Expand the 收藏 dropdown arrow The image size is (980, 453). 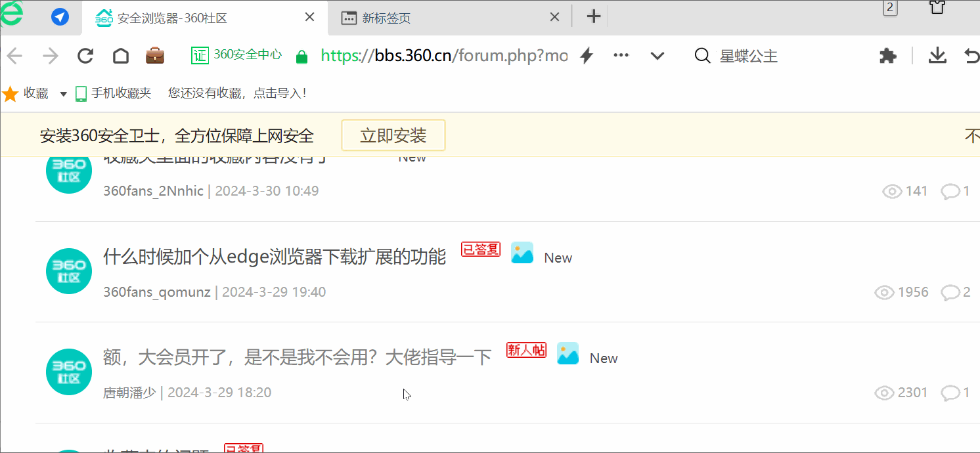pos(64,95)
